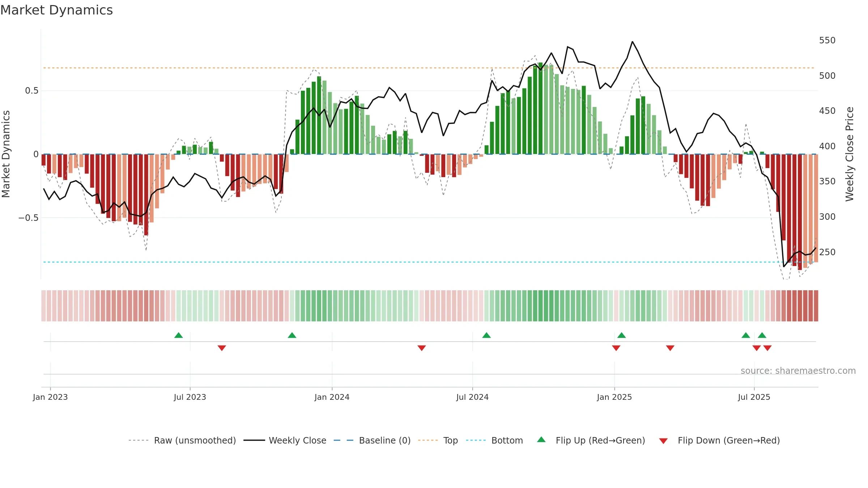The image size is (868, 488).
Task: Click the Jul 2025 axis label
Action: 754,397
